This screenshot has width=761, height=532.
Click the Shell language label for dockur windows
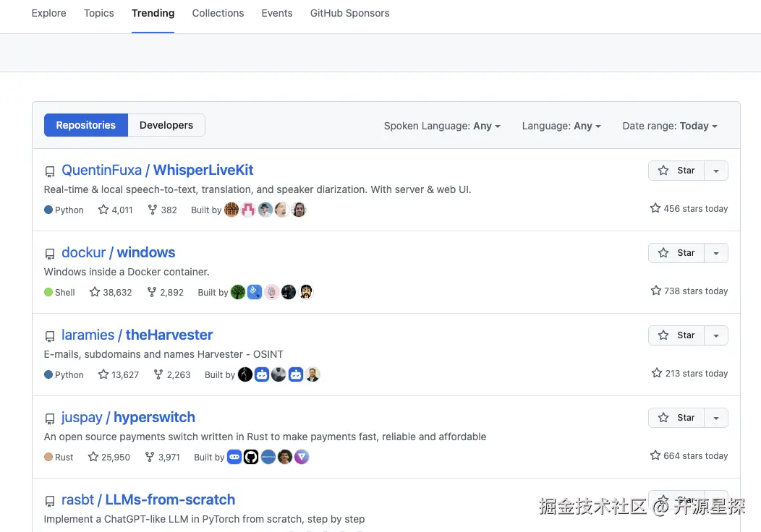[x=59, y=293]
